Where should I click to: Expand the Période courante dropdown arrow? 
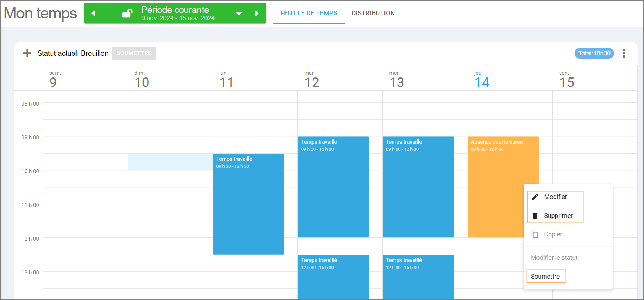(239, 14)
